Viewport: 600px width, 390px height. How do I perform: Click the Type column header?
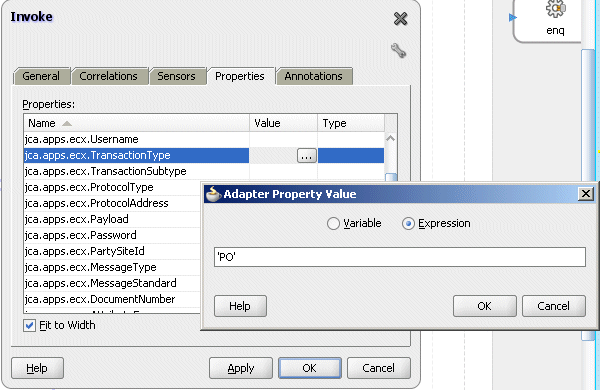(x=351, y=123)
